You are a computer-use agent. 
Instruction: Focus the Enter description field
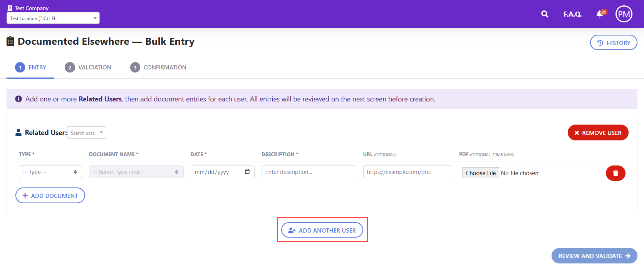pyautogui.click(x=309, y=172)
